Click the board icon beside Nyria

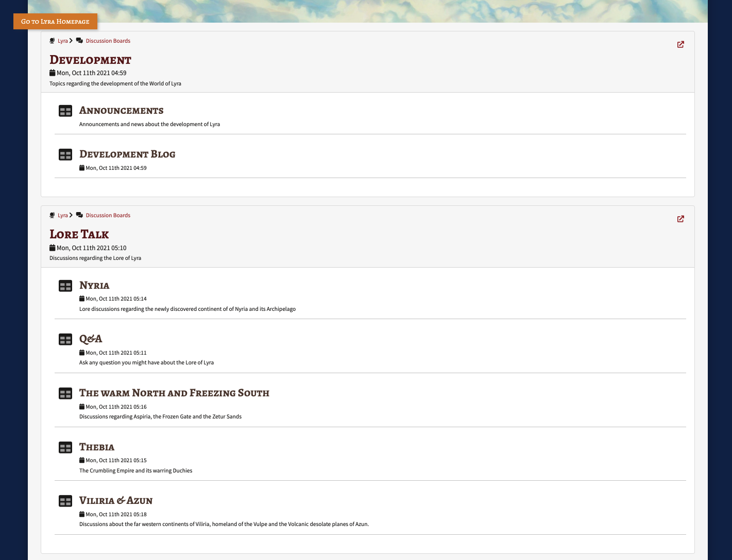(x=65, y=286)
